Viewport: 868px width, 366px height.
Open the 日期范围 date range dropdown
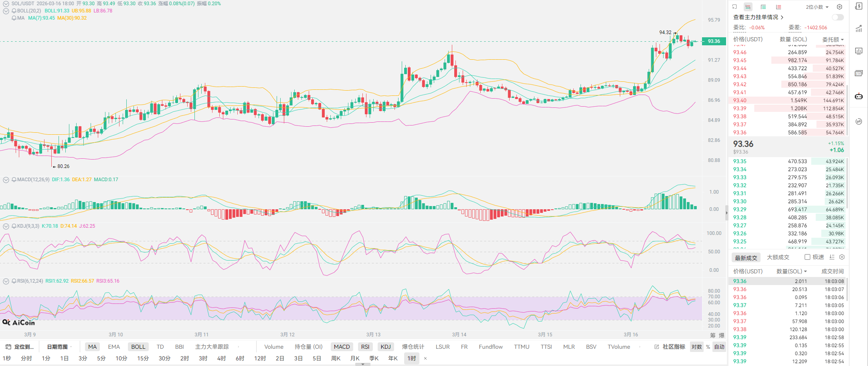click(59, 347)
